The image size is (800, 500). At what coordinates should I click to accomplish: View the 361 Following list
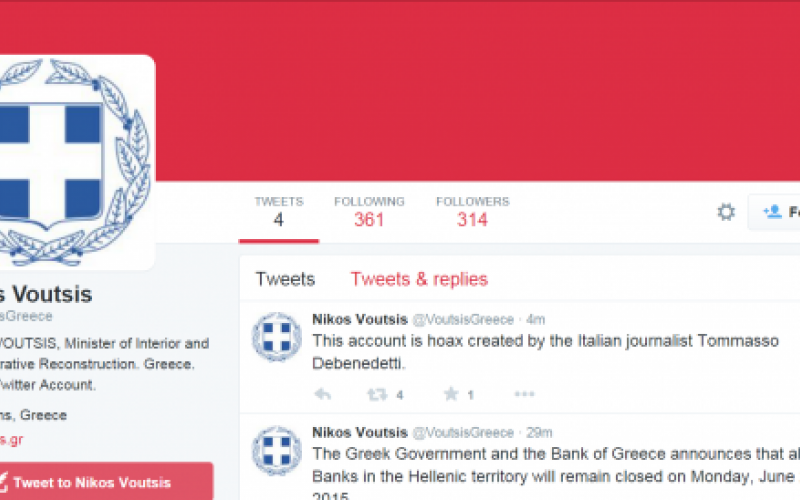369,211
